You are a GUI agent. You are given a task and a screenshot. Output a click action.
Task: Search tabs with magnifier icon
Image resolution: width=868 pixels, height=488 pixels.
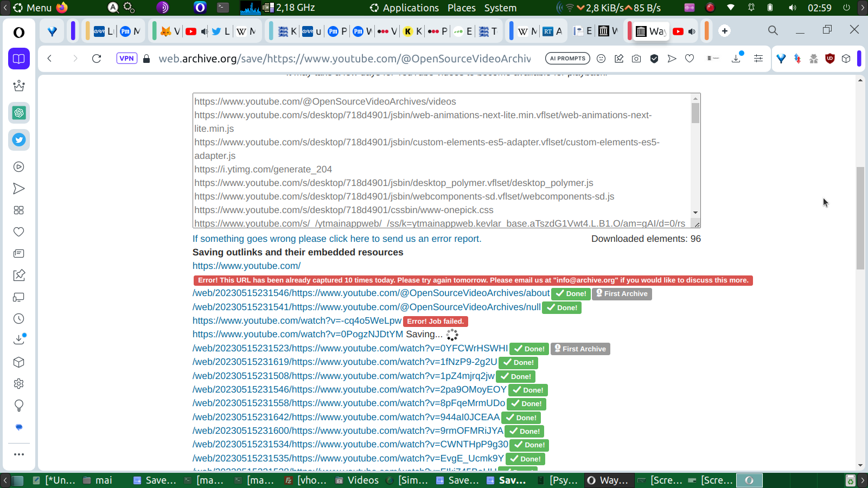pyautogui.click(x=773, y=31)
